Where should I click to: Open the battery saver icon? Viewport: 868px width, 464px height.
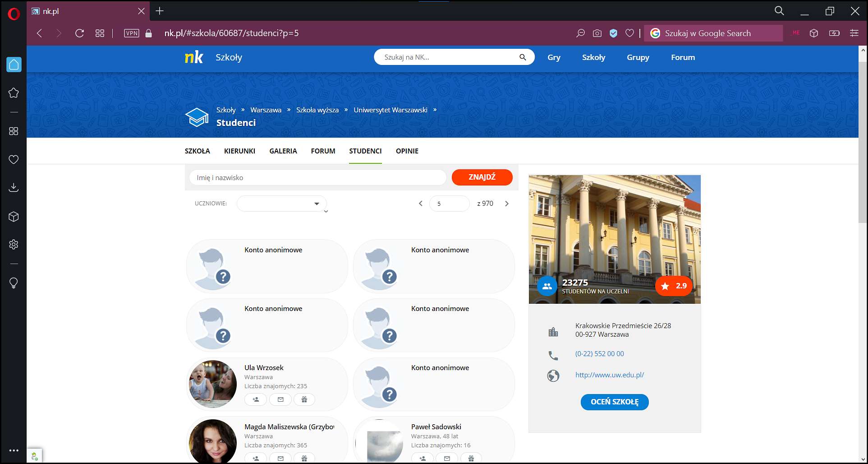[834, 33]
